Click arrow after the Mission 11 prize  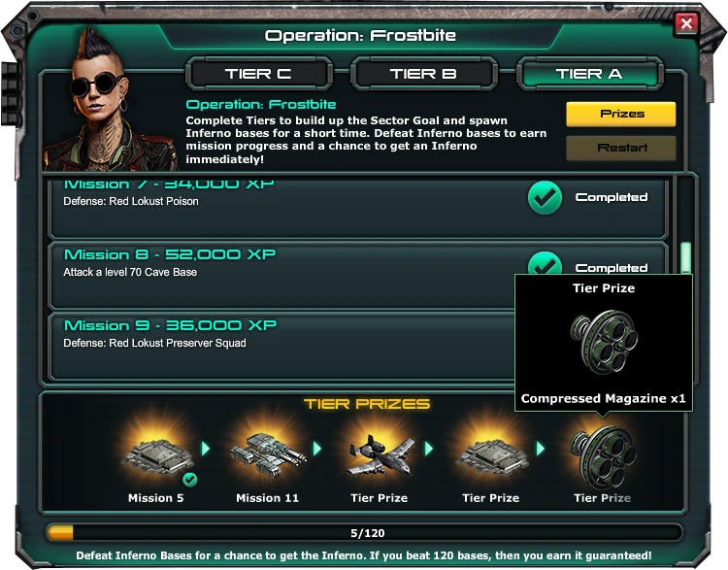pyautogui.click(x=317, y=449)
